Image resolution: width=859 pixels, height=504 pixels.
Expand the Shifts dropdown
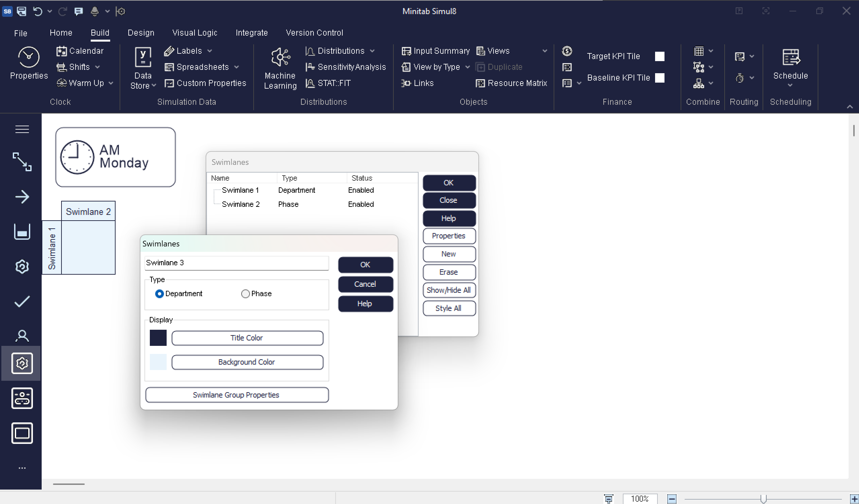pyautogui.click(x=97, y=67)
